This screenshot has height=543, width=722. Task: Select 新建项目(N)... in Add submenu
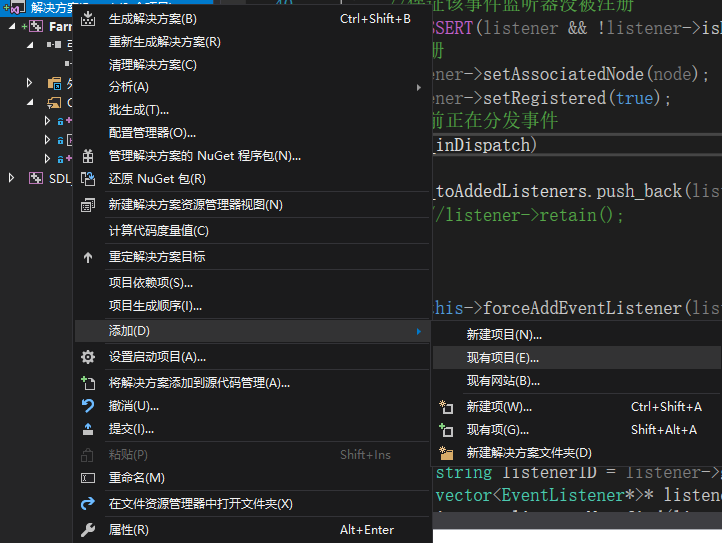(504, 335)
